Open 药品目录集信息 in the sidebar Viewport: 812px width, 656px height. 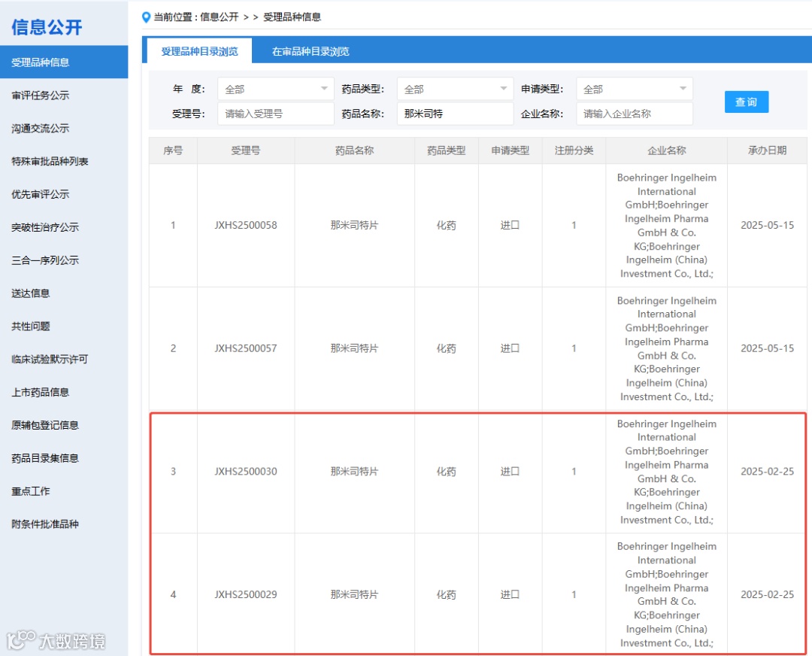tap(45, 458)
